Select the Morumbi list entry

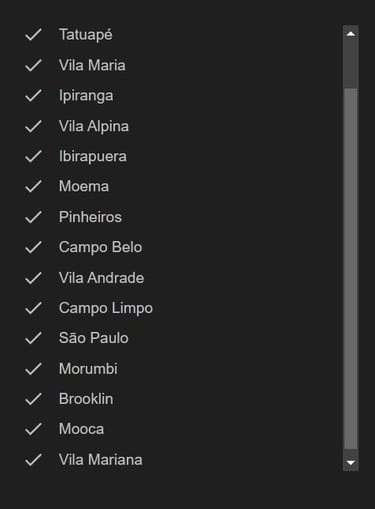click(x=180, y=369)
